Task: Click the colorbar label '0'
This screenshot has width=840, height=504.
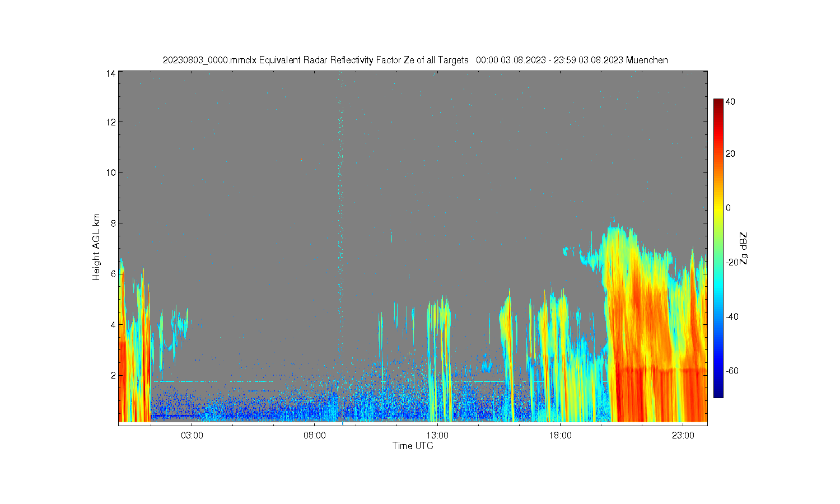Action: tap(728, 208)
